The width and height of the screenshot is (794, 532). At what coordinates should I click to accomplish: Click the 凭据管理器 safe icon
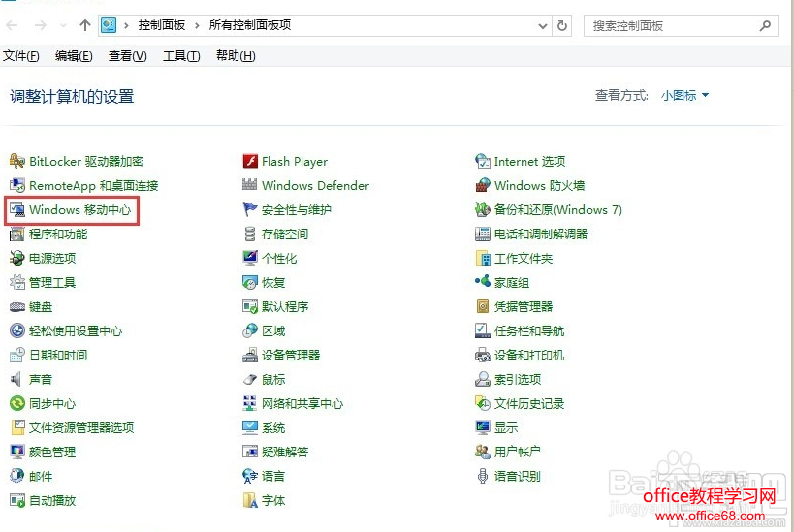483,307
